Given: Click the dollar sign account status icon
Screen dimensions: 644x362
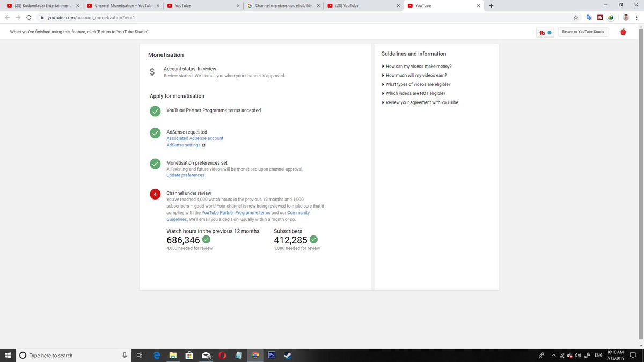Looking at the screenshot, I should coord(152,72).
